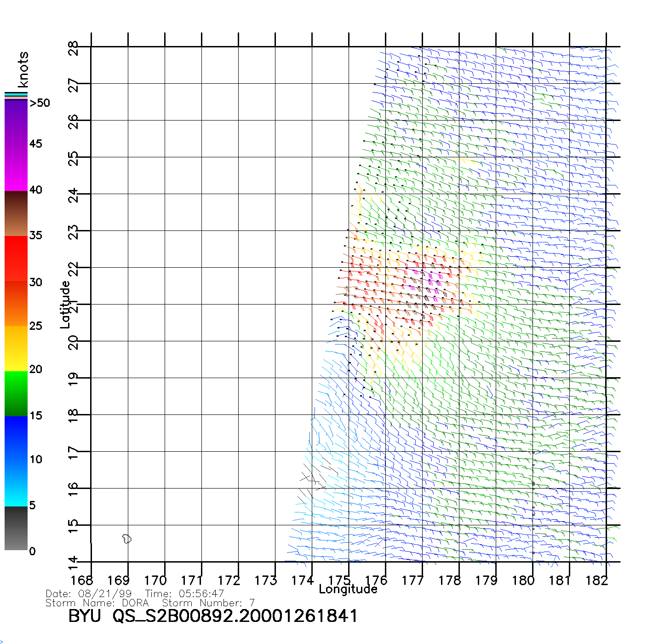Select the green 15-20 knots color band
Viewport: 653px width, 644px height.
point(16,393)
